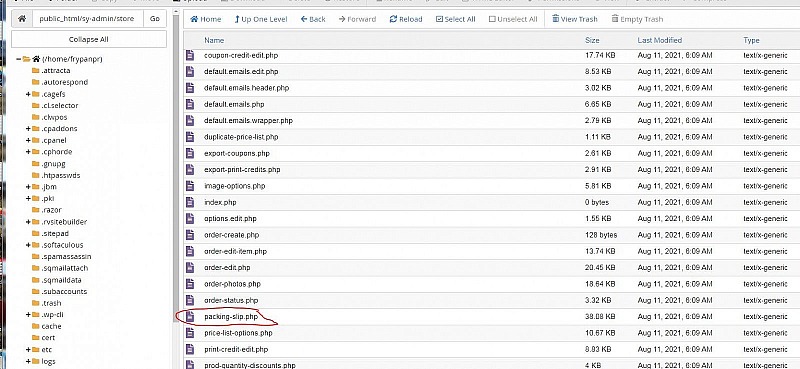Click file icon next to index.php
The height and width of the screenshot is (369, 800).
click(x=190, y=202)
